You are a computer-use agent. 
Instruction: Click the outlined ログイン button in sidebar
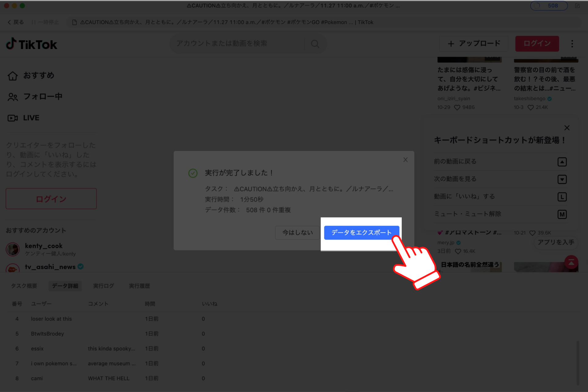coord(51,199)
